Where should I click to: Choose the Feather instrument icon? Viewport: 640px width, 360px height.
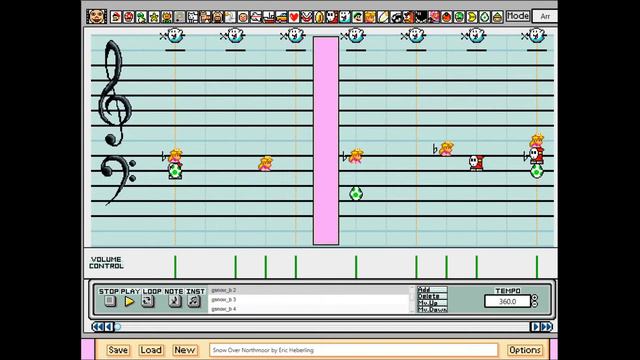383,17
